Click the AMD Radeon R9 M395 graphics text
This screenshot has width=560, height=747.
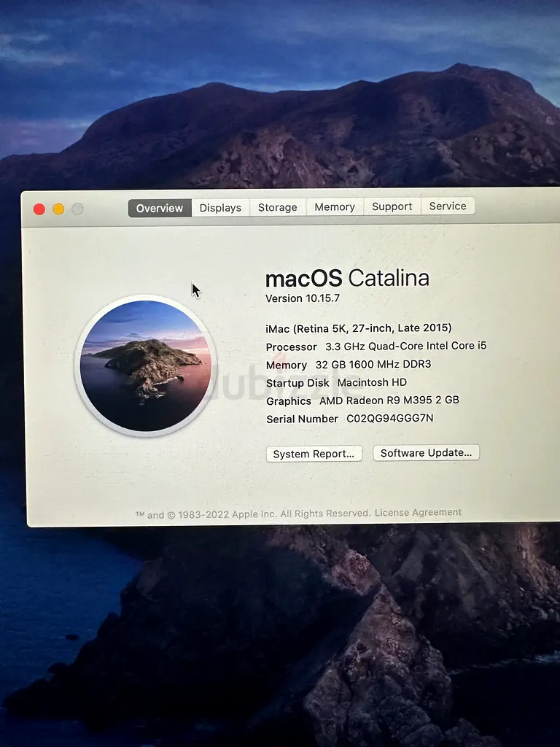[x=389, y=400]
